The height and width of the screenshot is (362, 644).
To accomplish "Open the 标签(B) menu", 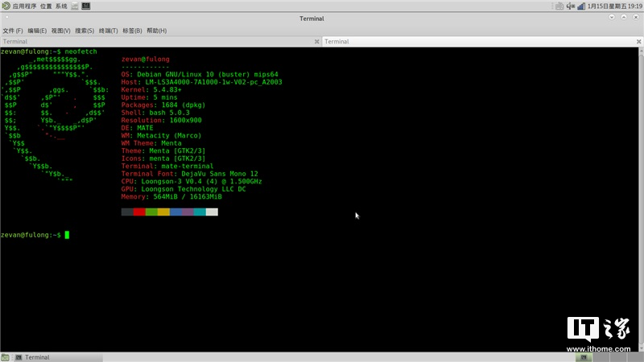I will click(132, 31).
